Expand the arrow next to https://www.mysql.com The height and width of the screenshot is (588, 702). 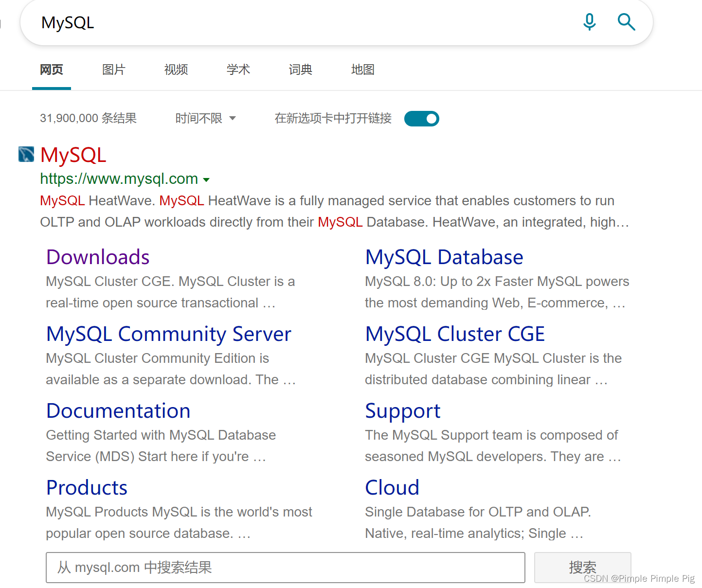206,180
